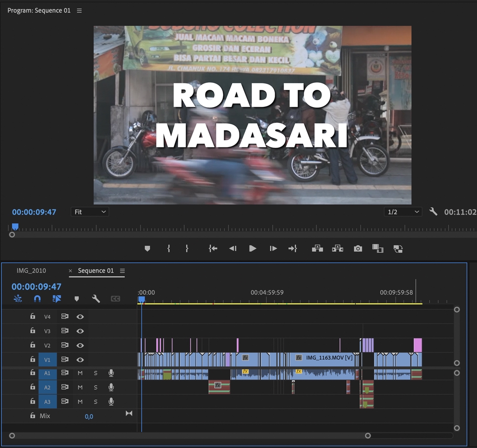Toggle sync lock on V4
The height and width of the screenshot is (448, 477).
click(65, 316)
